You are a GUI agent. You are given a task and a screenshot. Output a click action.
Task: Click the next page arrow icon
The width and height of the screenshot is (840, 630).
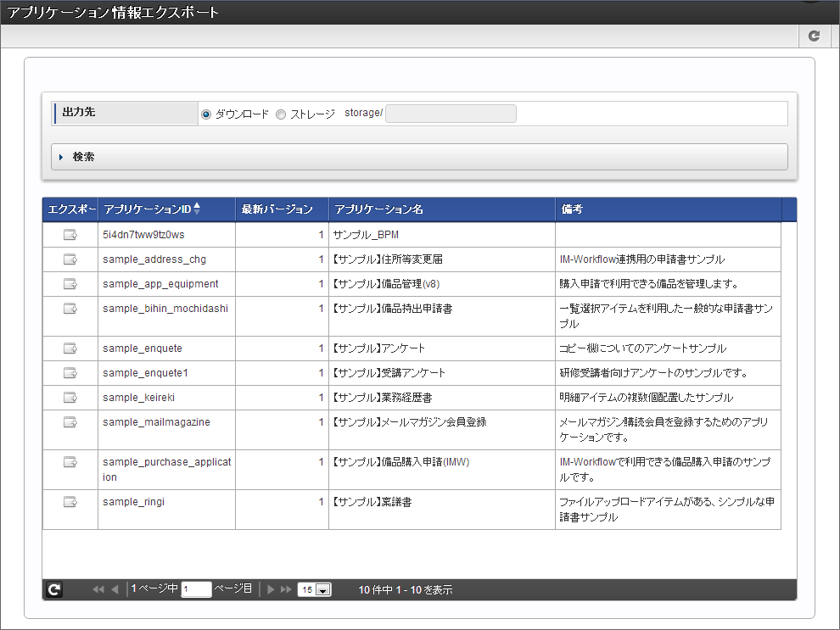pos(270,588)
